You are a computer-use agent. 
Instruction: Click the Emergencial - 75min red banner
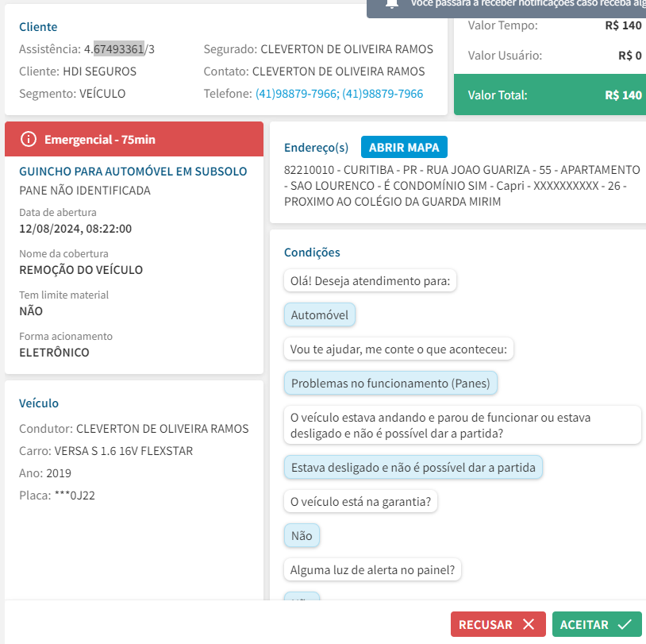(134, 140)
